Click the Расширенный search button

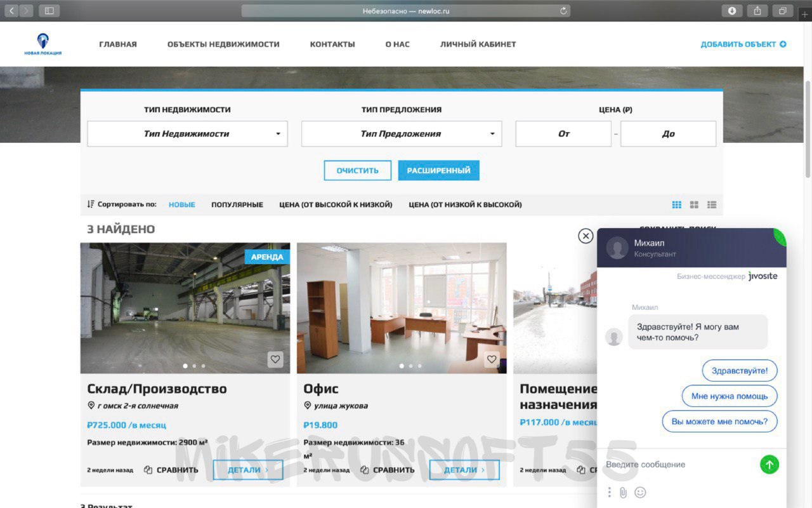click(x=439, y=170)
